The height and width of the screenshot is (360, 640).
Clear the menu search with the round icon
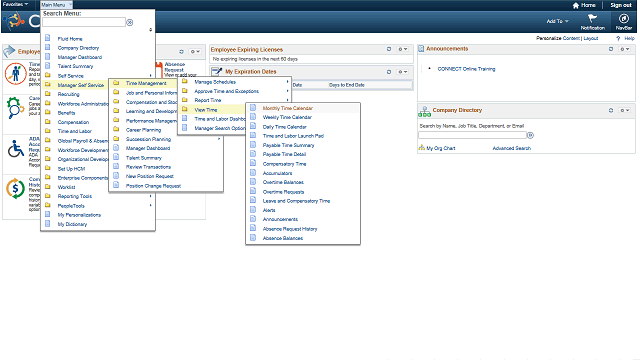click(130, 22)
